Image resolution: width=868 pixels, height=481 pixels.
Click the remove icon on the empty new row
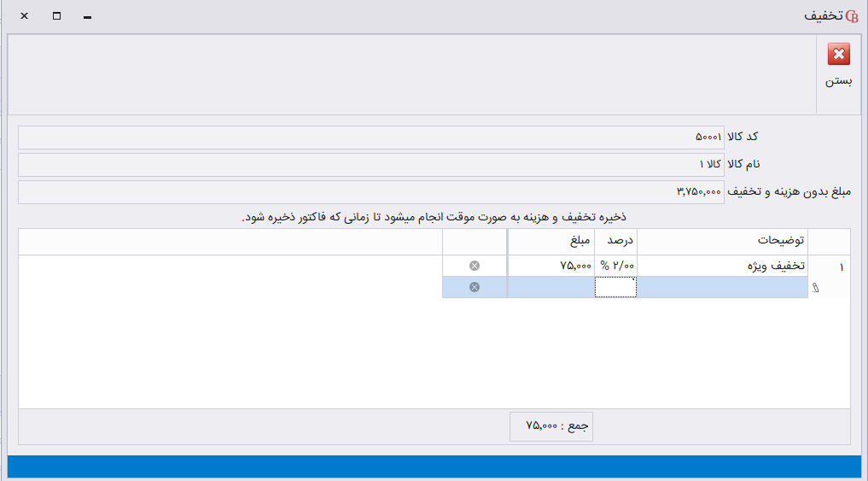point(475,287)
